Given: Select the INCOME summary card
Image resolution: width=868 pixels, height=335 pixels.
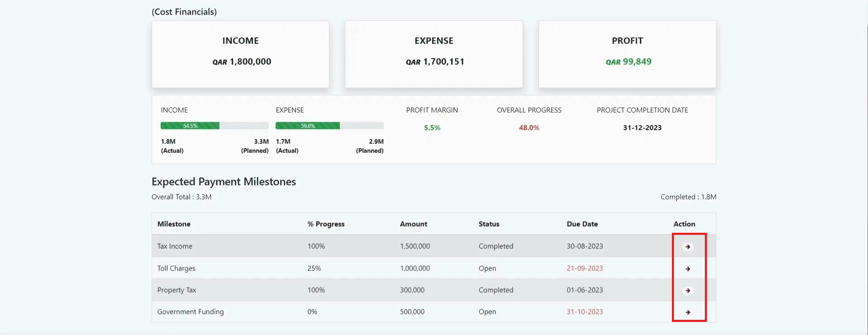Looking at the screenshot, I should tap(240, 54).
